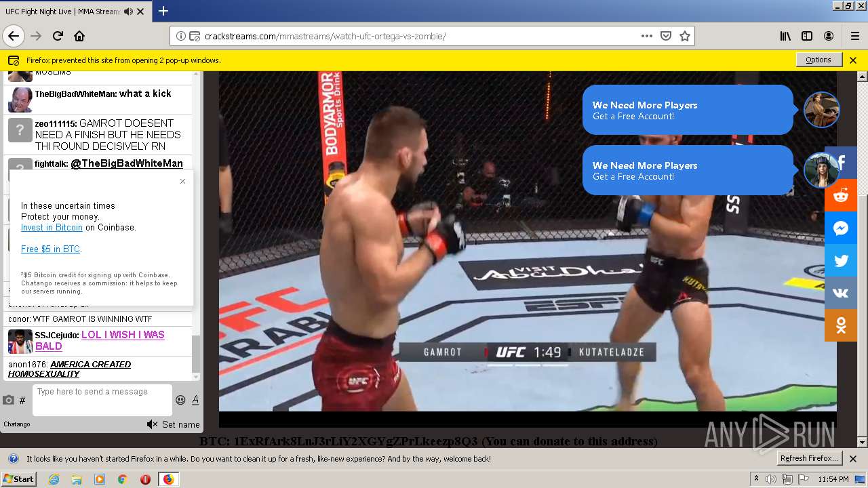Screen dimensions: 868x488
Task: Open the Free $5 in BTC link
Action: tap(51, 249)
